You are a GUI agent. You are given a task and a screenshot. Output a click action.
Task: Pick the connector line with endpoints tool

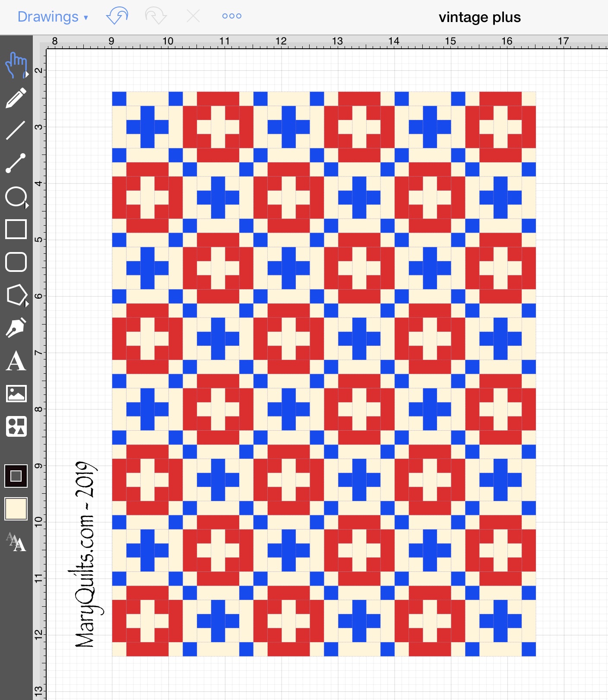(16, 163)
